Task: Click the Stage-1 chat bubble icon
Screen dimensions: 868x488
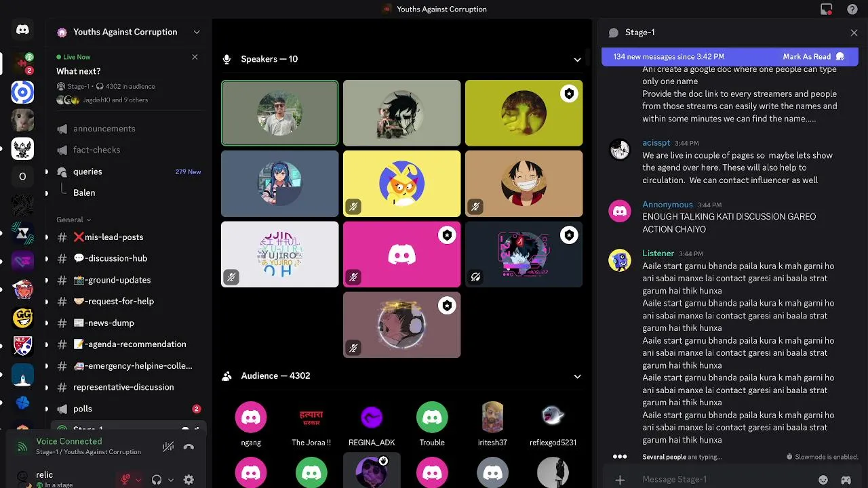Action: (x=614, y=33)
